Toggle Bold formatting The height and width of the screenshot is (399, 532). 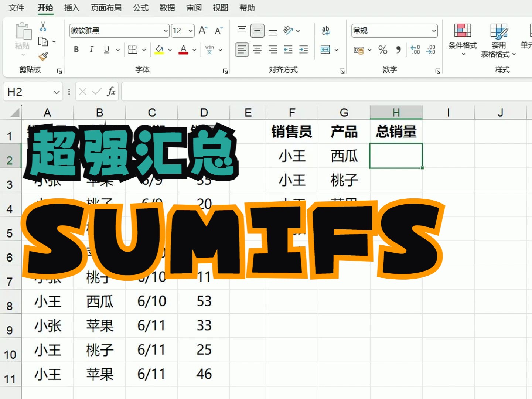point(76,49)
